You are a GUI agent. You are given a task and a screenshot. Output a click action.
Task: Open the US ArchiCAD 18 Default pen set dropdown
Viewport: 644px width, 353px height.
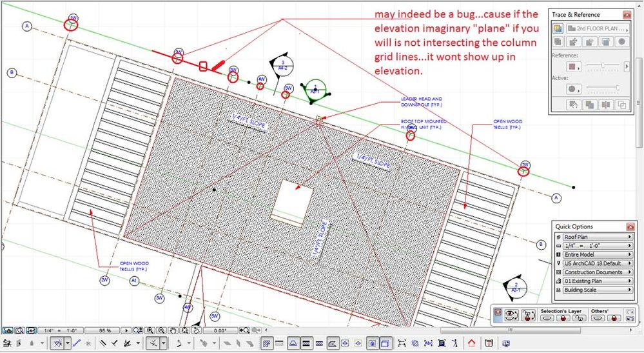(597, 263)
